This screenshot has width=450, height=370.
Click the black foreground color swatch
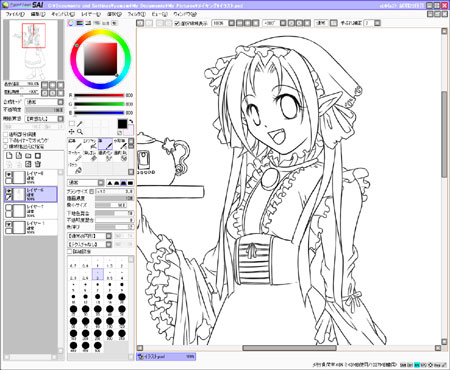click(x=122, y=124)
